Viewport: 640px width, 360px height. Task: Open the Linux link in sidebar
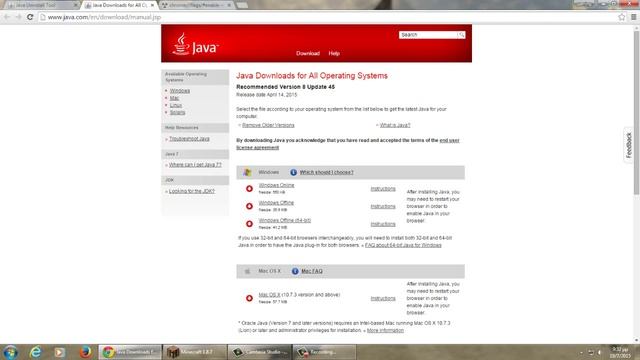point(176,105)
